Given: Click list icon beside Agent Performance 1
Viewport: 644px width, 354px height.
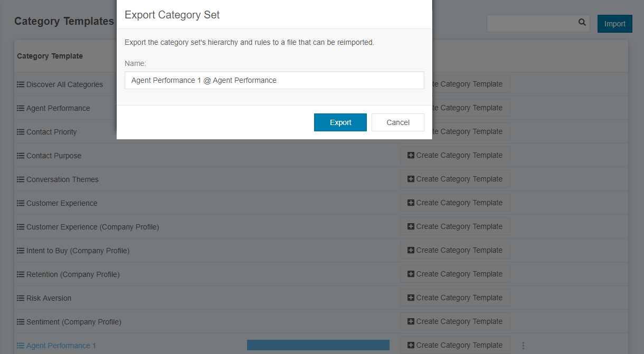Looking at the screenshot, I should point(21,346).
